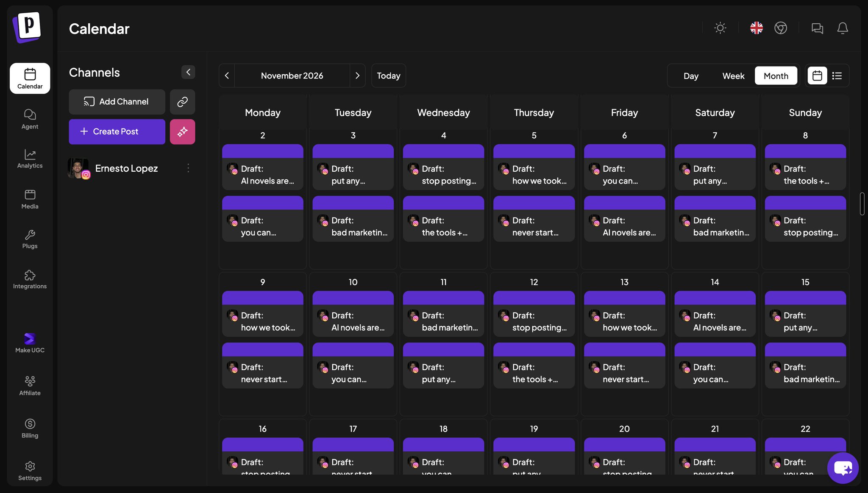This screenshot has width=868, height=493.
Task: Open the Make UGC sidebar item
Action: pyautogui.click(x=30, y=343)
